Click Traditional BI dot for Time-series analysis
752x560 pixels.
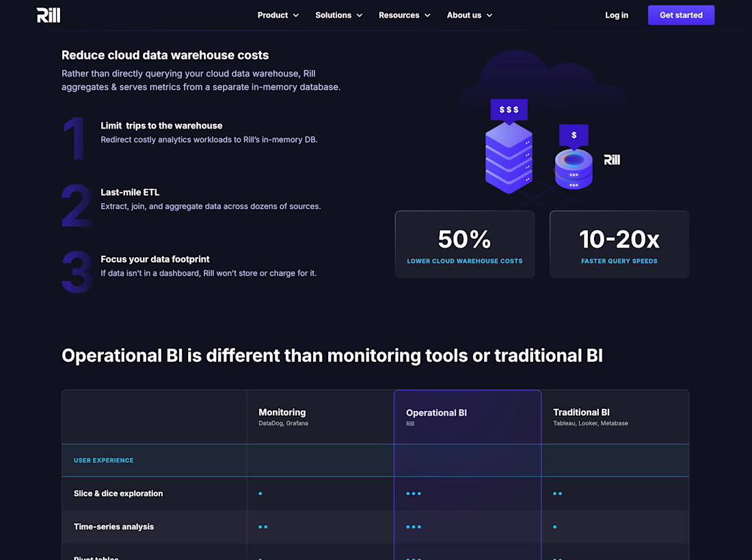(555, 527)
